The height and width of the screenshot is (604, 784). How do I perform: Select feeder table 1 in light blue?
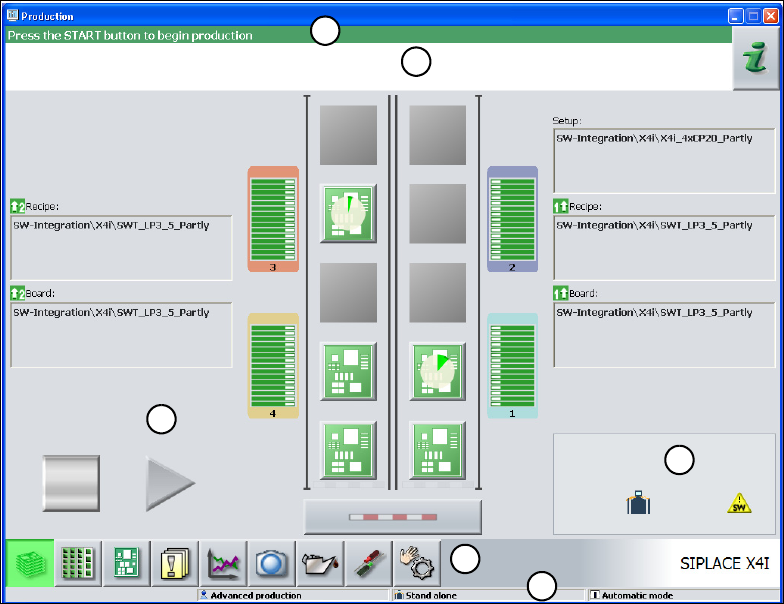point(512,366)
